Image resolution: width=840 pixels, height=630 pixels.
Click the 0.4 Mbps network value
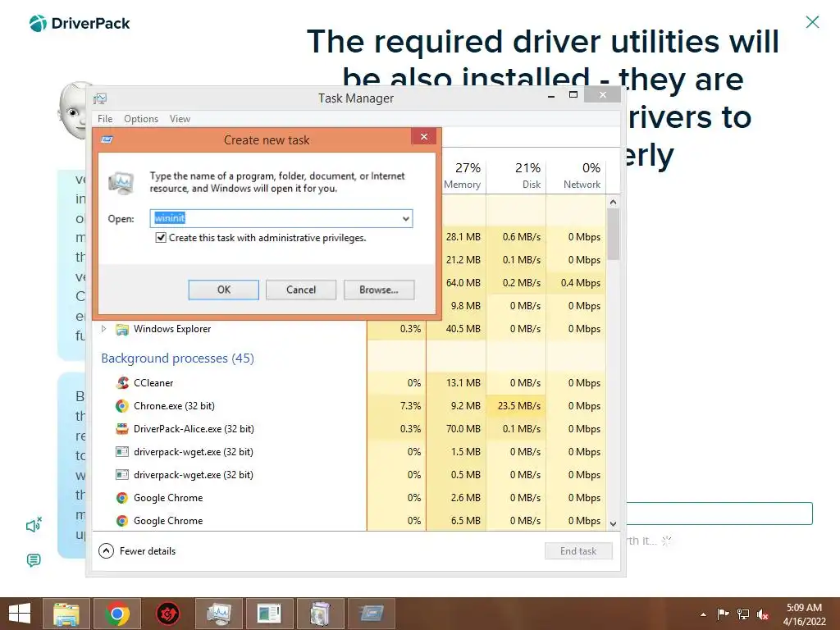coord(581,283)
